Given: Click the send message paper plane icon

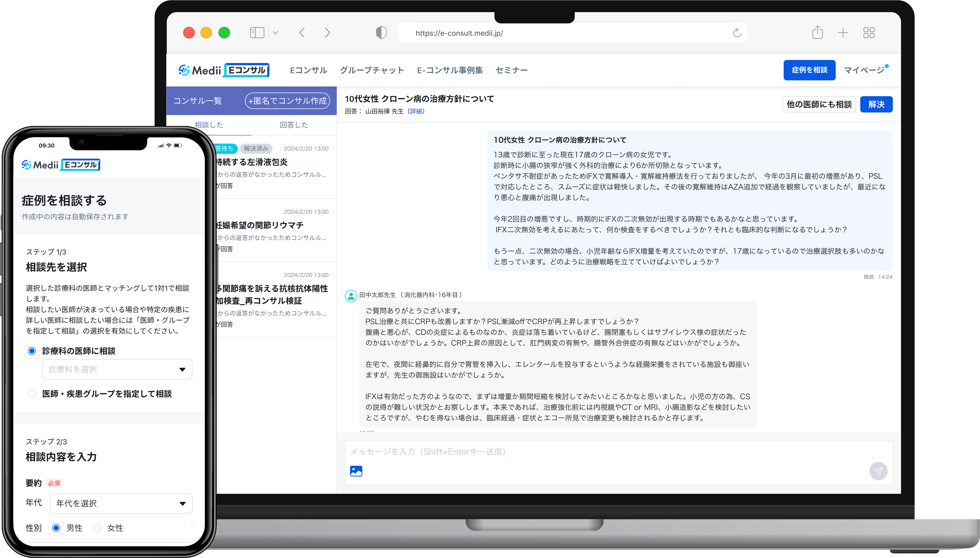Looking at the screenshot, I should pyautogui.click(x=878, y=471).
